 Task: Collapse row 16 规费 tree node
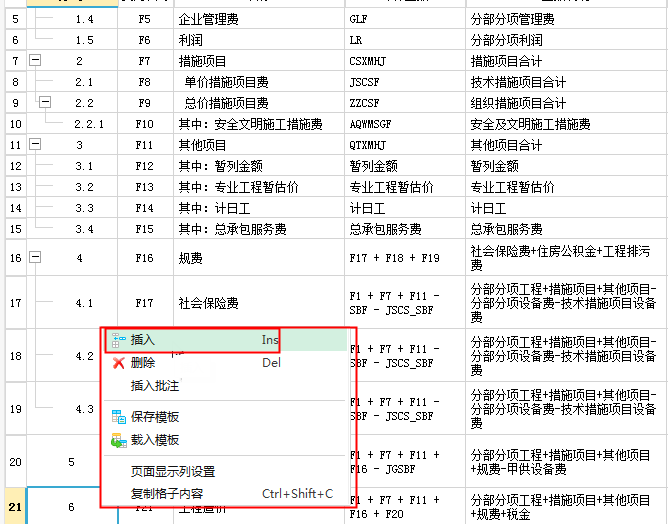click(36, 257)
